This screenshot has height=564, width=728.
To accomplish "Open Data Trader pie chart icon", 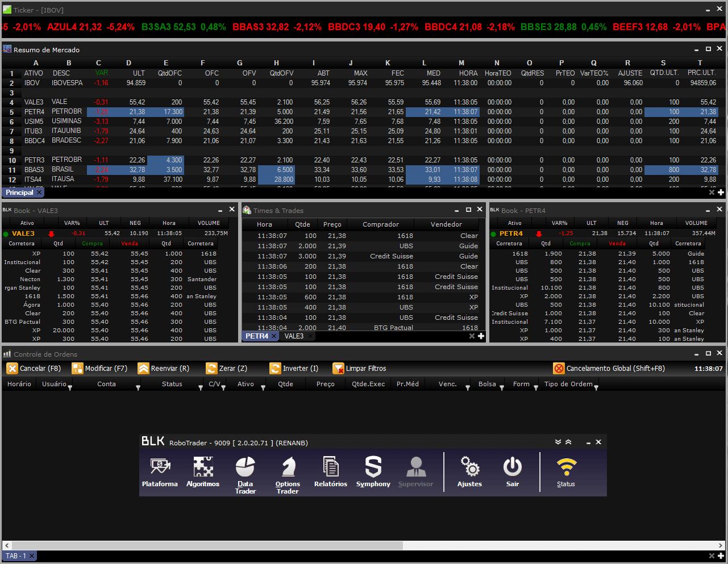I will pyautogui.click(x=246, y=474).
